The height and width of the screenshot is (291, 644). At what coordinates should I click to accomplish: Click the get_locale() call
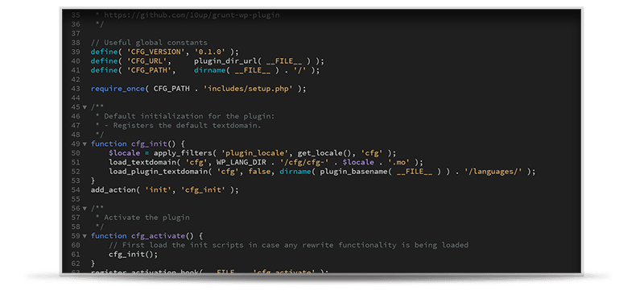(x=324, y=153)
